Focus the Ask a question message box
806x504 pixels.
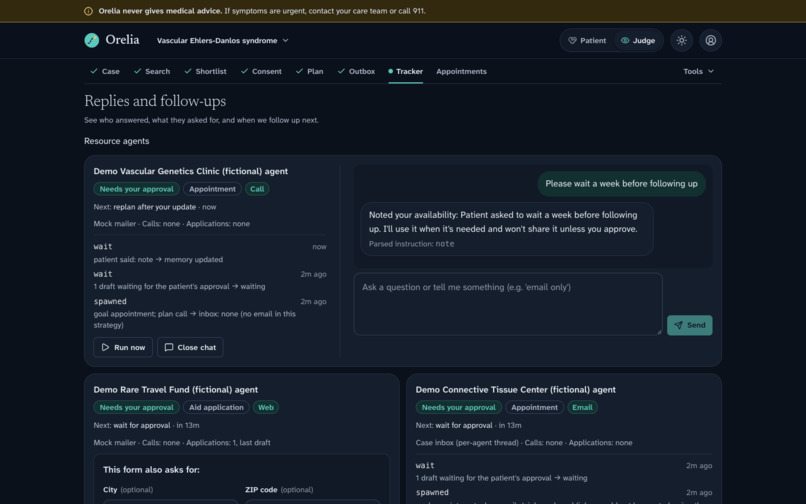[x=508, y=304]
